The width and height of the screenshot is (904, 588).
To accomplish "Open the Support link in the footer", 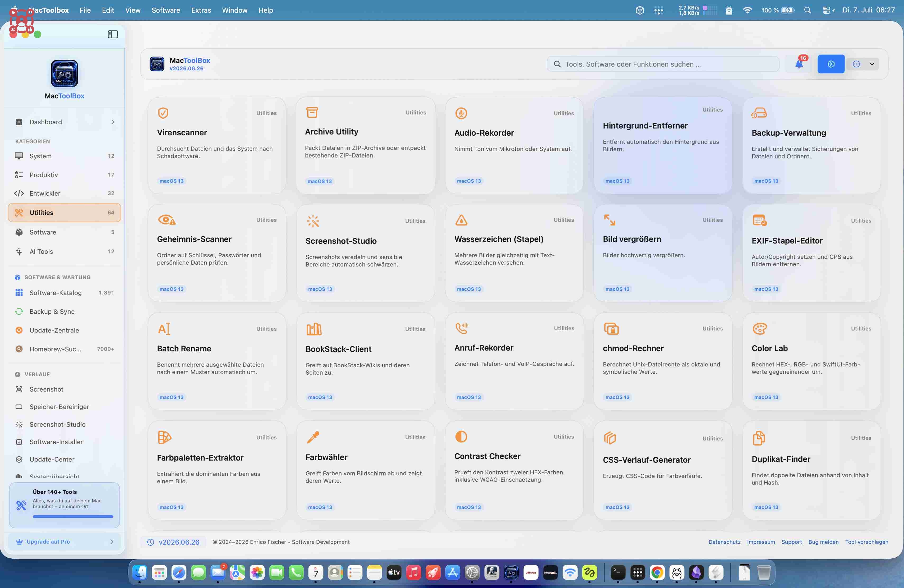I will 792,542.
